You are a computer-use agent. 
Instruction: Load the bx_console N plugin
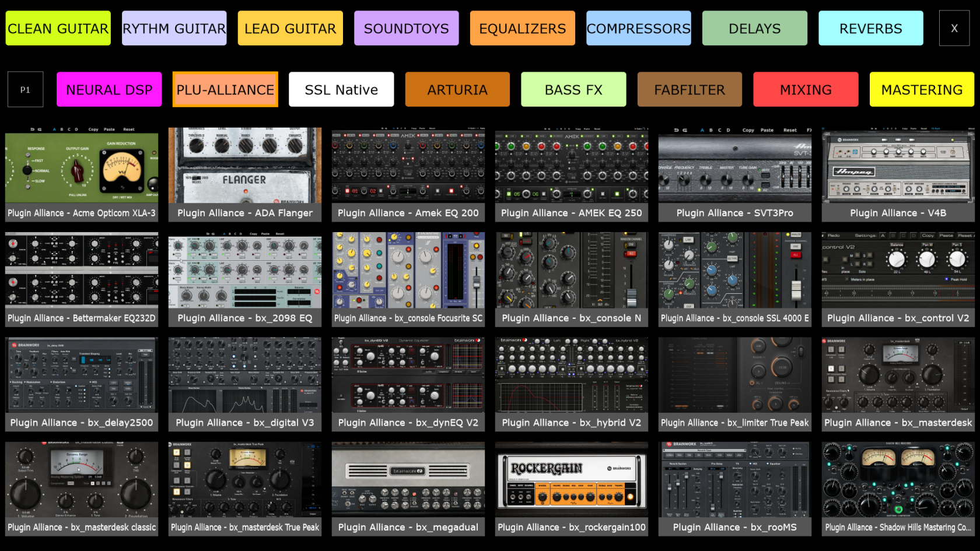(572, 279)
